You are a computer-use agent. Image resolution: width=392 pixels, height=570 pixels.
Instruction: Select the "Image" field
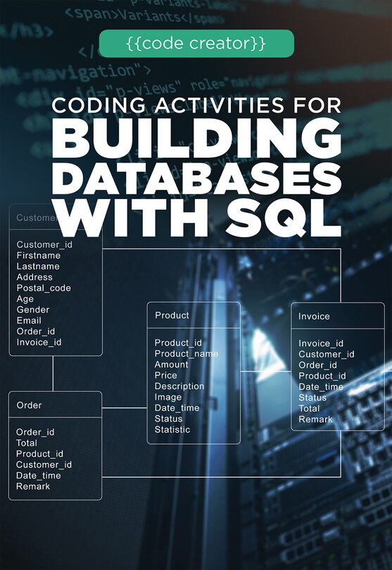click(x=168, y=398)
